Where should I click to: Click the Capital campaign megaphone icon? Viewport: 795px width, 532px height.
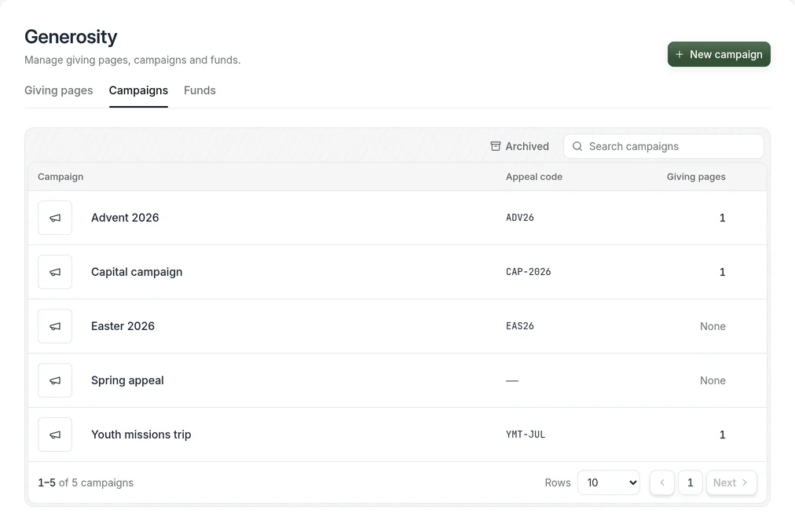(55, 272)
